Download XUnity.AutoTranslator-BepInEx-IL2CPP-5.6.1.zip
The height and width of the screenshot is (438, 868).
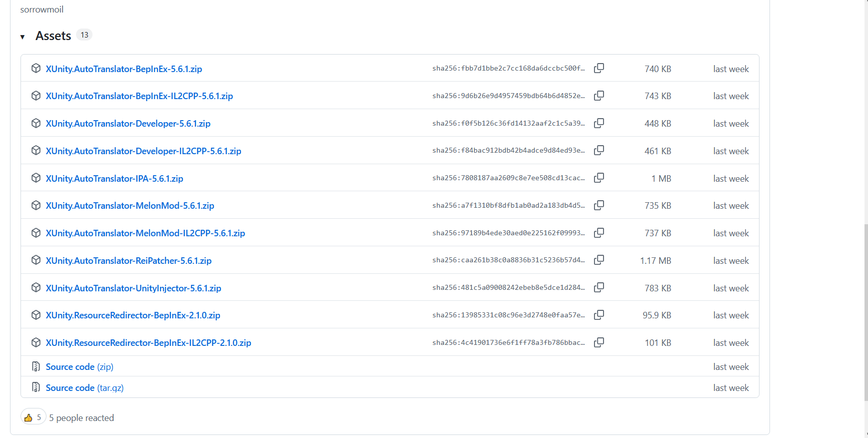tap(139, 96)
